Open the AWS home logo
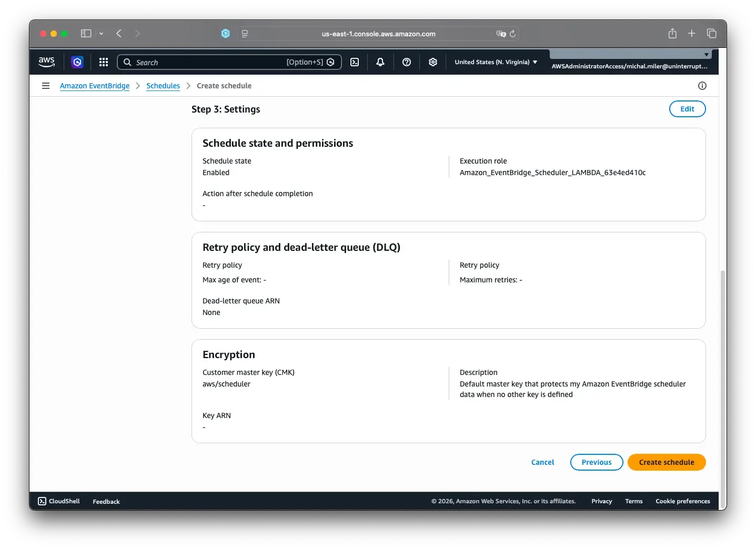The image size is (756, 549). (x=47, y=62)
